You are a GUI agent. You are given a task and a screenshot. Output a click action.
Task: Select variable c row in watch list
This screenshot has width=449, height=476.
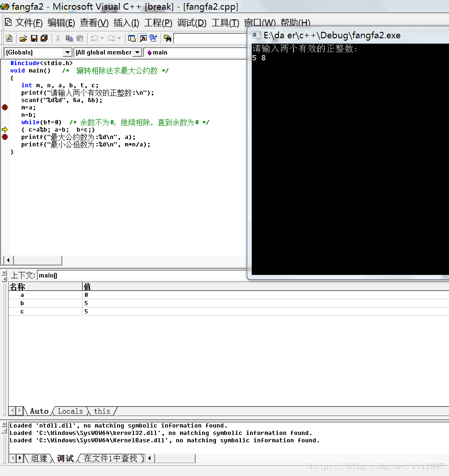(229, 312)
